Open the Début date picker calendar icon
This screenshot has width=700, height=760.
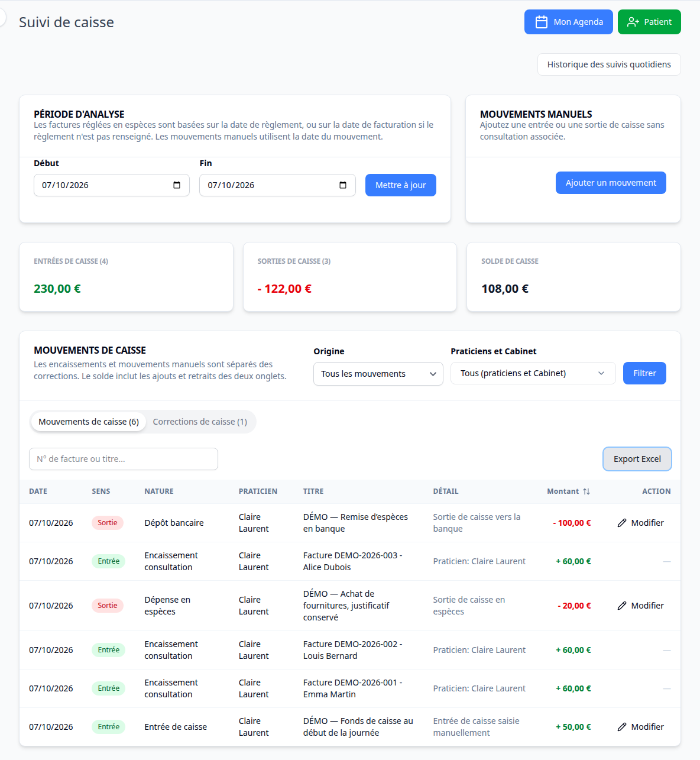pyautogui.click(x=177, y=185)
